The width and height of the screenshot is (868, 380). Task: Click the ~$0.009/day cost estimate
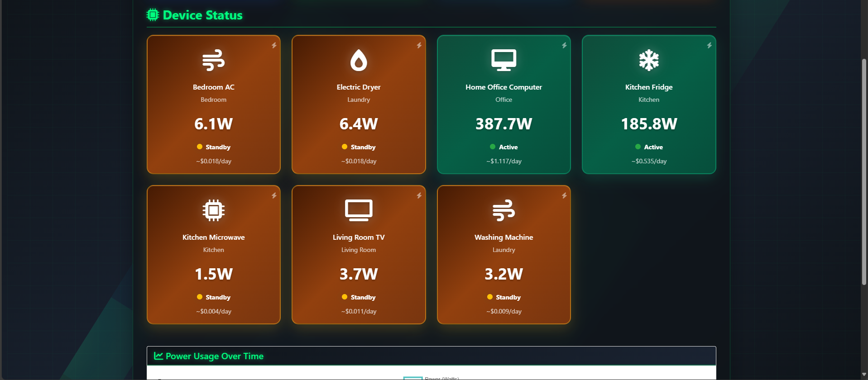click(x=504, y=311)
